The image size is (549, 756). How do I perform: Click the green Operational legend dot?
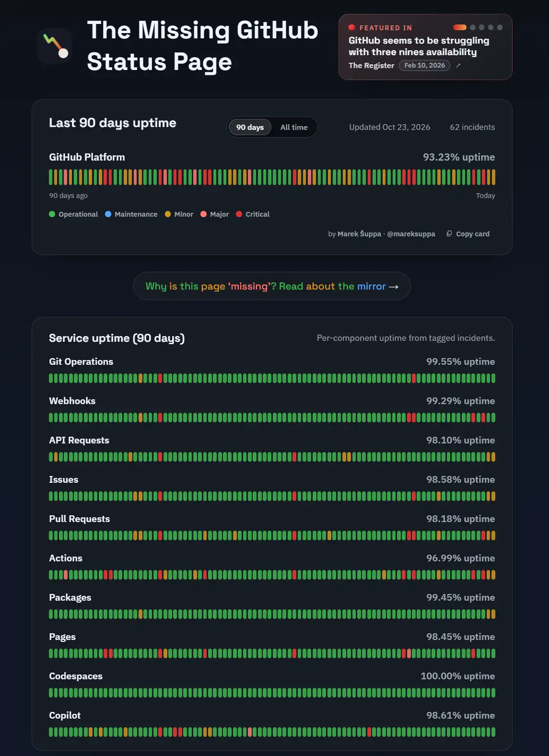[x=52, y=214]
